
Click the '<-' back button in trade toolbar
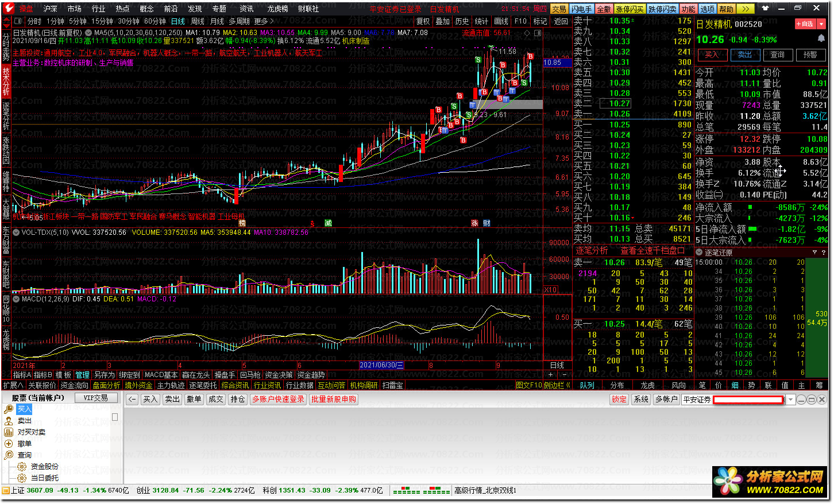(132, 399)
